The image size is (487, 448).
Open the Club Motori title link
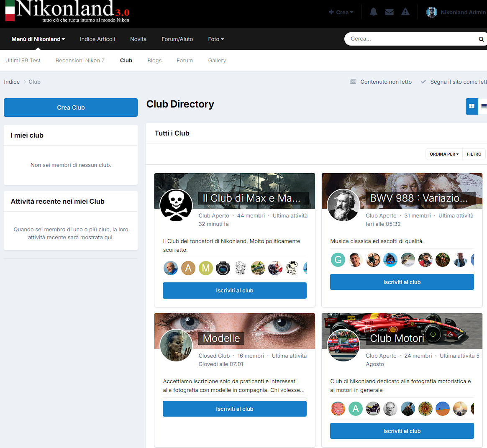coord(397,338)
